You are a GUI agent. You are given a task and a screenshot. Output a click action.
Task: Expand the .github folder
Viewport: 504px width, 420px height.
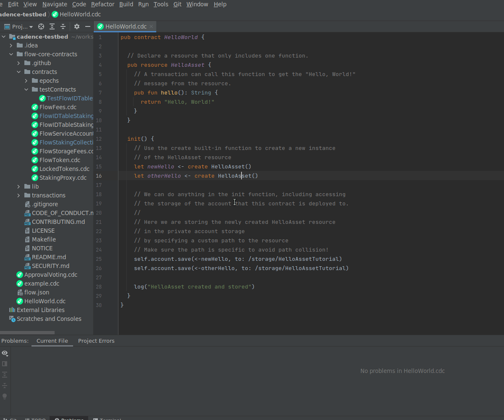18,63
